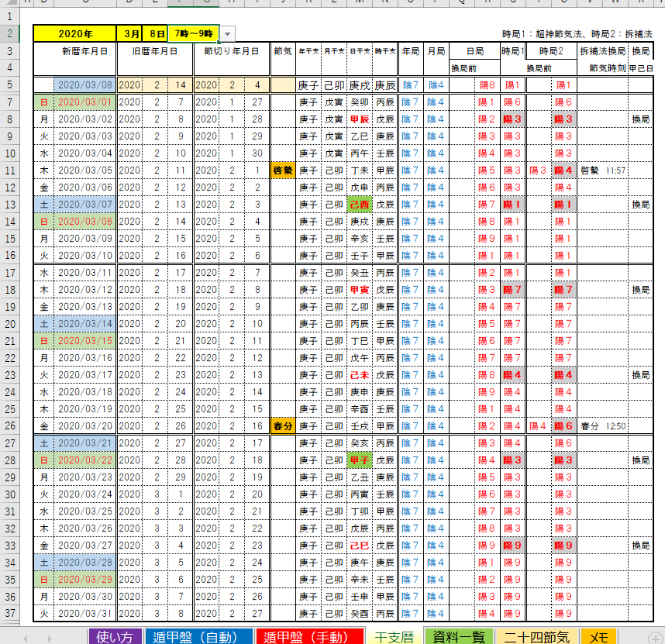The width and height of the screenshot is (665, 644).
Task: Go to the 資料一覧 sheet tab
Action: (x=459, y=636)
